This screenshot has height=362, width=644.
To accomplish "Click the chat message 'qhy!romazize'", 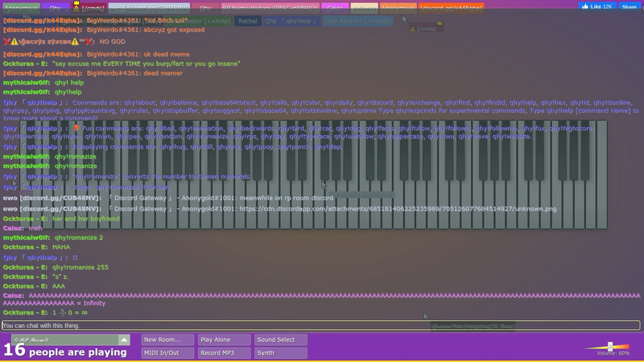I will click(x=75, y=157).
